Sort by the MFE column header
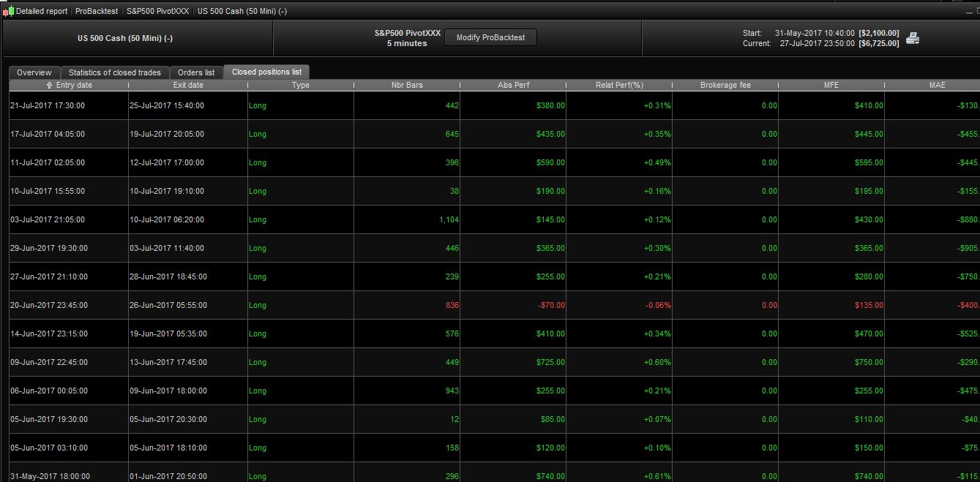The width and height of the screenshot is (980, 482). point(831,85)
